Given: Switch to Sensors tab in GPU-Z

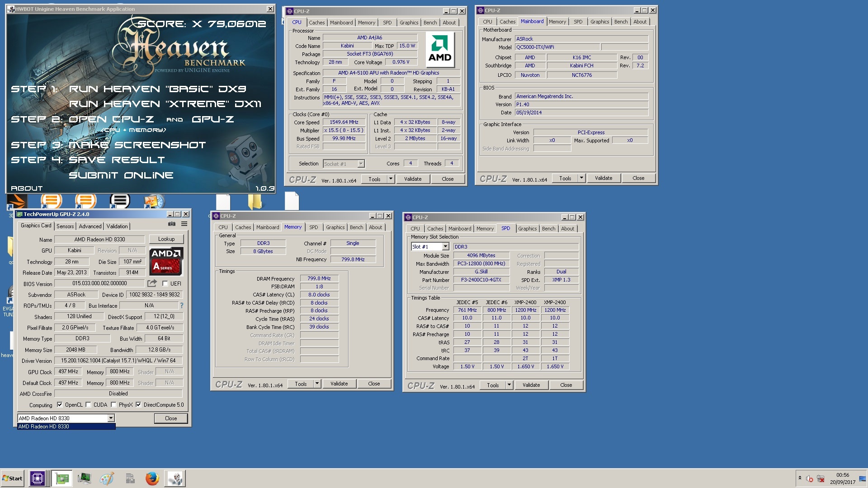Looking at the screenshot, I should (x=65, y=226).
